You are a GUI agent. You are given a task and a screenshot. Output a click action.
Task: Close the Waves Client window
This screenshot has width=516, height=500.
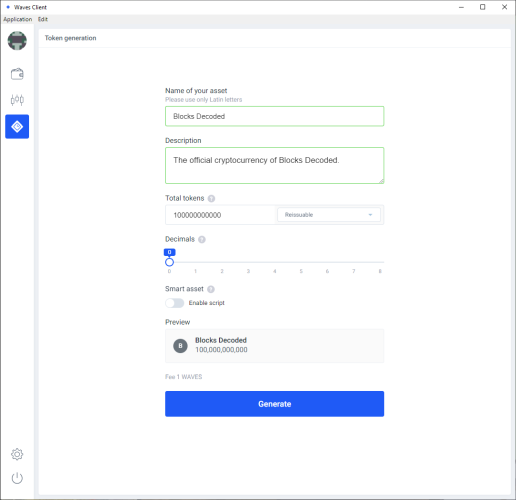[x=504, y=7]
